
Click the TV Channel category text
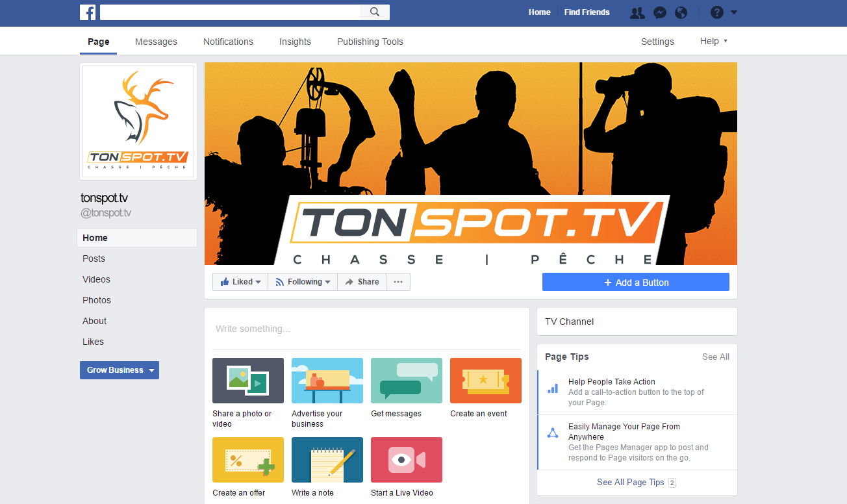click(x=569, y=321)
